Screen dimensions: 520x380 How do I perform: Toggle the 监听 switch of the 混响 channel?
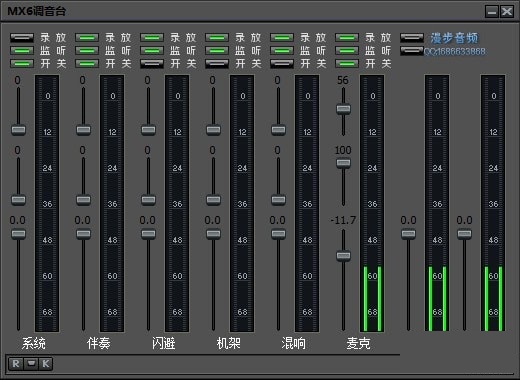[282, 51]
